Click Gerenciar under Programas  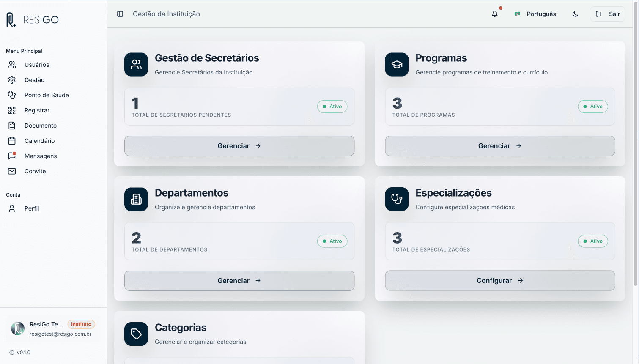pos(500,146)
